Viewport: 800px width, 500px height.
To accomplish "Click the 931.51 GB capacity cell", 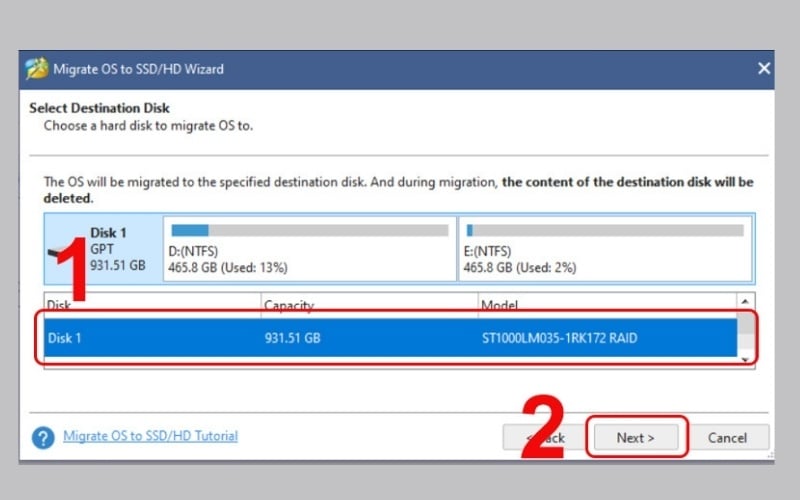I will coord(292,338).
